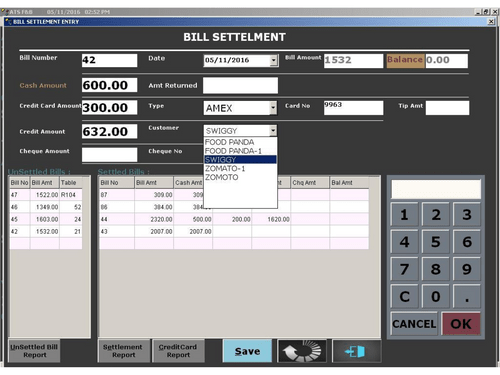Open the CreditCard Report
Screen dimensions: 500x375
[x=178, y=351]
